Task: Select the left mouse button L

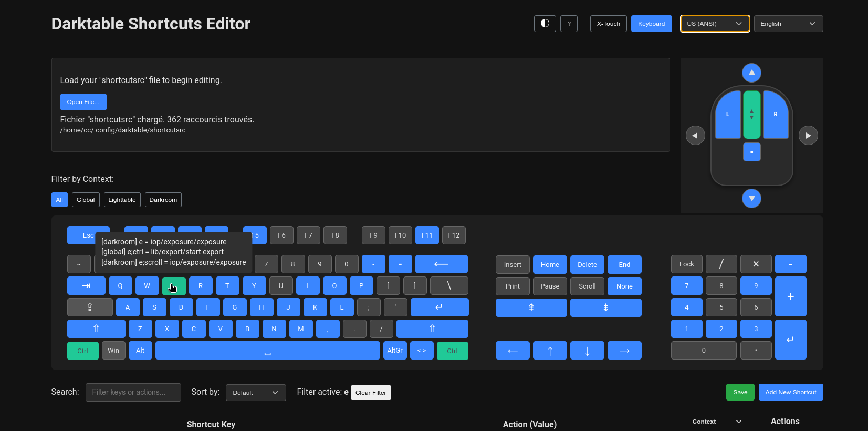Action: (728, 115)
